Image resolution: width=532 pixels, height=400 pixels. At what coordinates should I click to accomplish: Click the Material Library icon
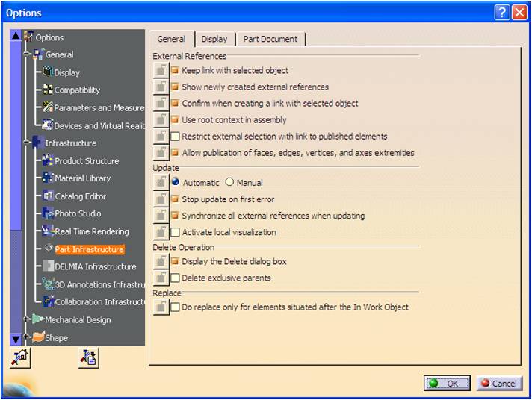(48, 178)
